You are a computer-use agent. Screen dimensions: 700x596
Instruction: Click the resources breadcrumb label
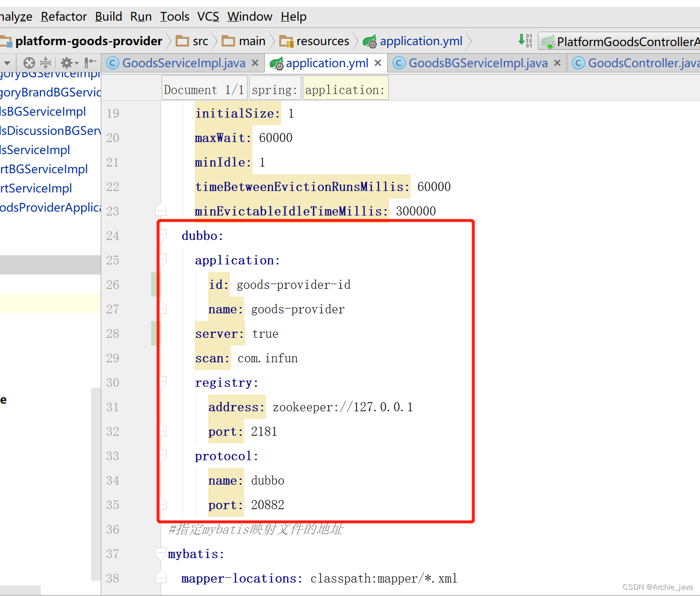tap(323, 41)
